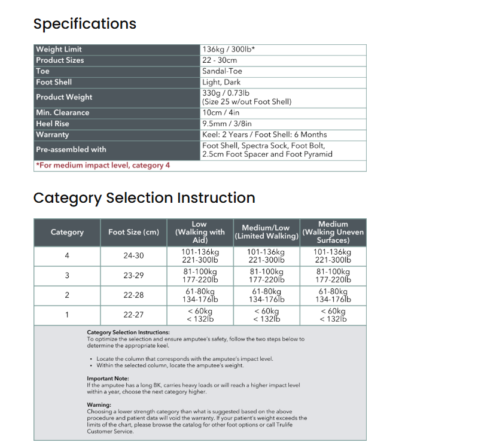Select the Warranty row label
This screenshot has height=448, width=478.
tap(53, 135)
